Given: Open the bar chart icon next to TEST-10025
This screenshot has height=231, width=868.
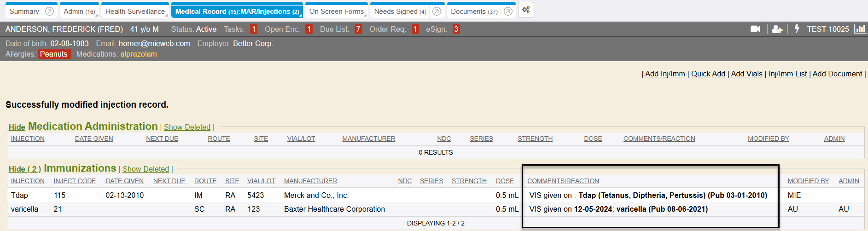Looking at the screenshot, I should tap(860, 29).
